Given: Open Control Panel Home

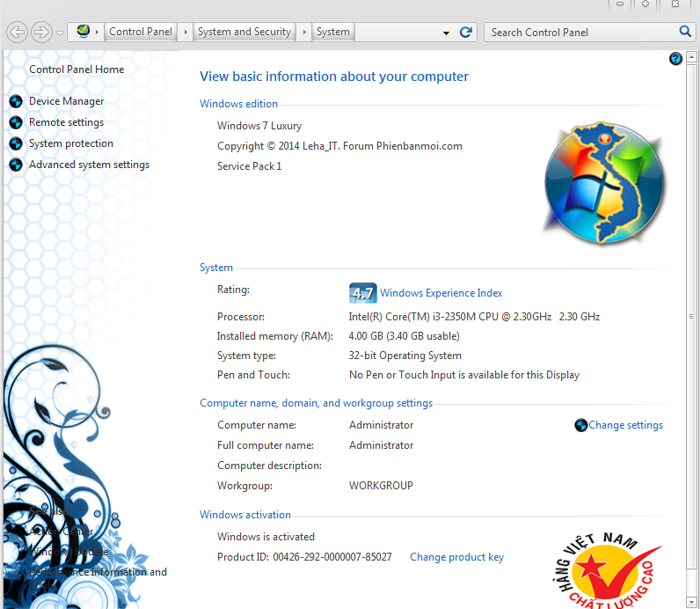Looking at the screenshot, I should click(x=77, y=70).
